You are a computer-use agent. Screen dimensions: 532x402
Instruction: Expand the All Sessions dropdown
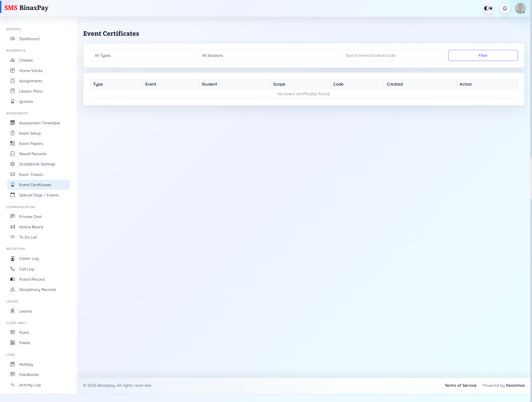pos(268,55)
